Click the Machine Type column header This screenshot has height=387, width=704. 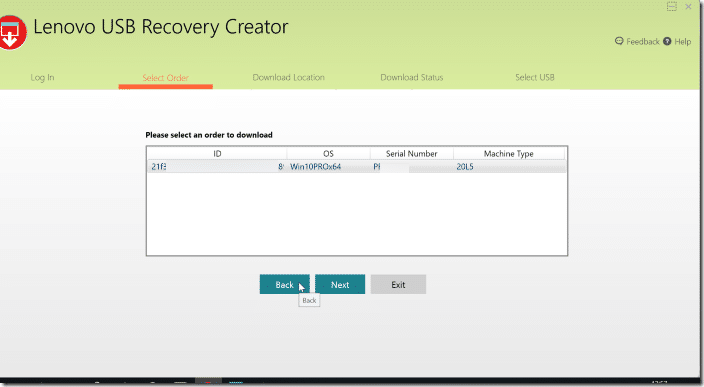coord(509,154)
